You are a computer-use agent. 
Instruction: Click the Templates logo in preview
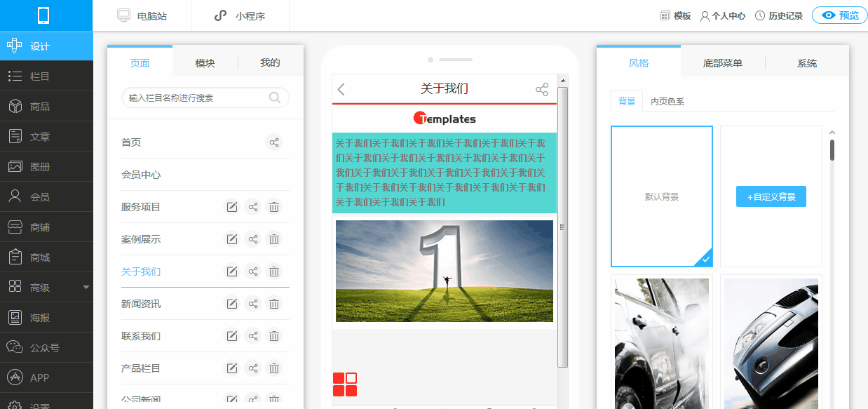445,119
